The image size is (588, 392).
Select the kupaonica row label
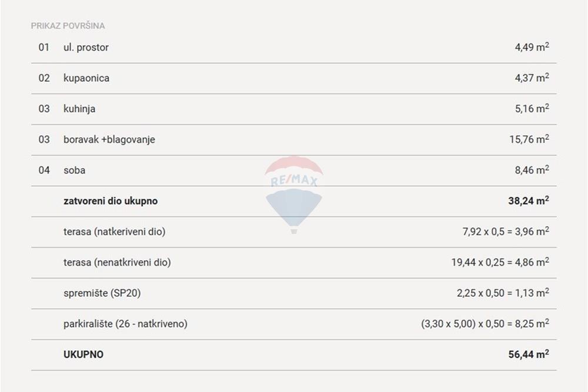coord(86,78)
